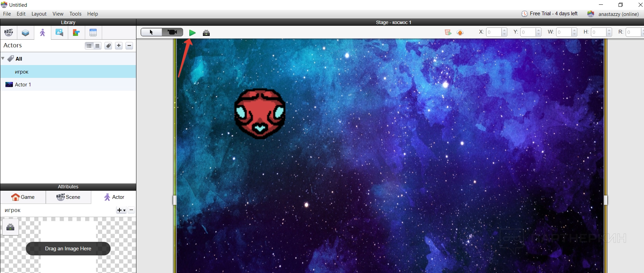Focus the W width field
Screen dimensions: 644x273
click(564, 32)
